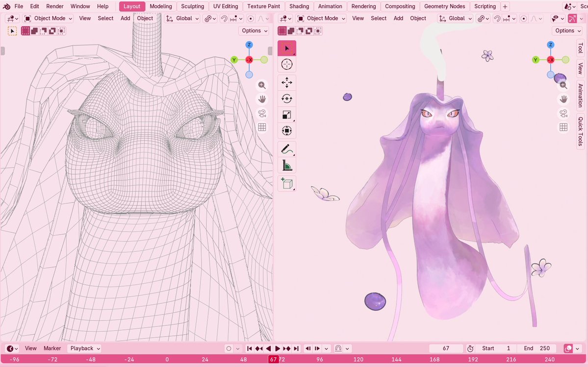Open Object Mode dropdown in left viewport
Image resolution: width=588 pixels, height=367 pixels.
(x=48, y=18)
